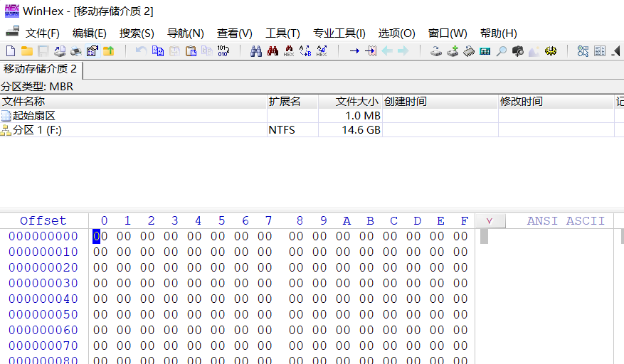Click the Clone Disk icon with green plus

click(453, 51)
